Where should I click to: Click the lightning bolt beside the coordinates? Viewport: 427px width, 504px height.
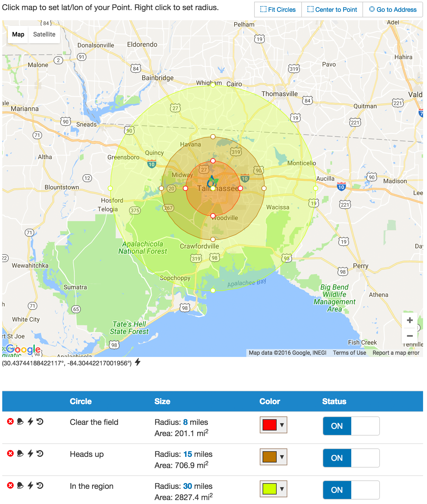(137, 362)
